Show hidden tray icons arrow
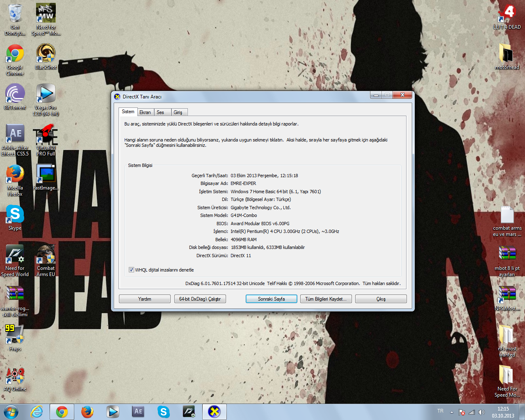Viewport: 525px width, 420px height. click(452, 412)
